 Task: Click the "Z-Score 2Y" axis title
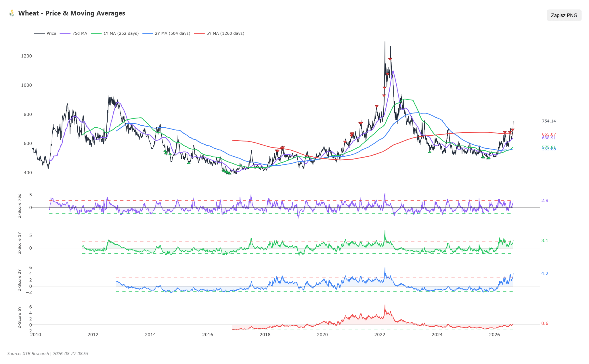[x=20, y=280]
